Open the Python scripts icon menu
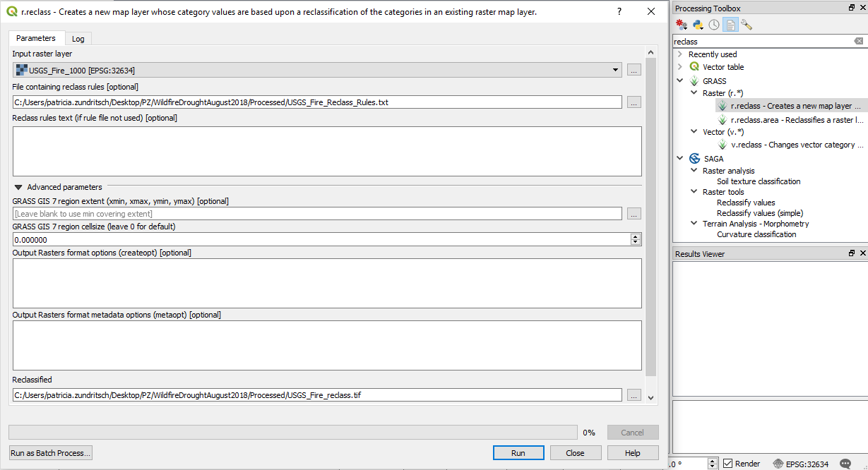Screen dimensions: 868x470 (x=697, y=24)
